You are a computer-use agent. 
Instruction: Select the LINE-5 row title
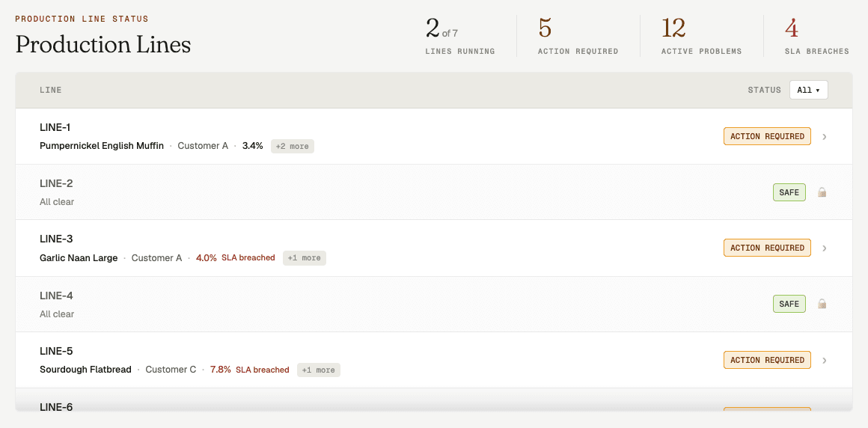coord(56,351)
